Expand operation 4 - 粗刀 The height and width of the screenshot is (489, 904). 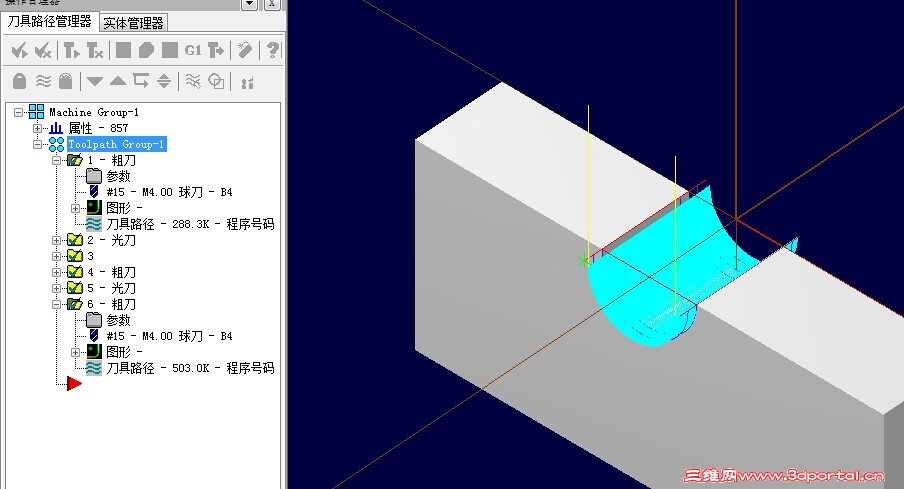(56, 272)
